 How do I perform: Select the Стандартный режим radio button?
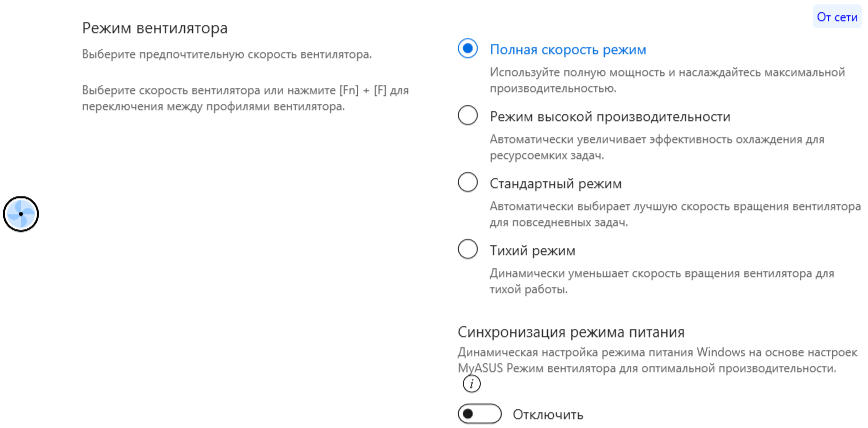click(468, 183)
